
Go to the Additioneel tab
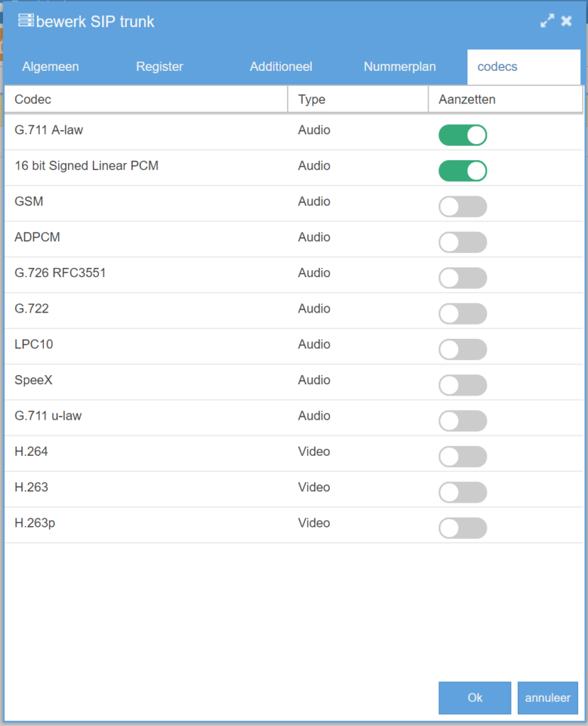pos(281,67)
